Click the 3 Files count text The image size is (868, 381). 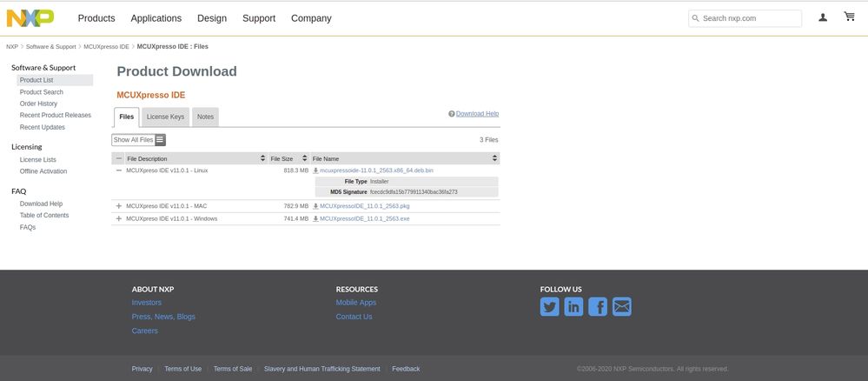pyautogui.click(x=489, y=140)
